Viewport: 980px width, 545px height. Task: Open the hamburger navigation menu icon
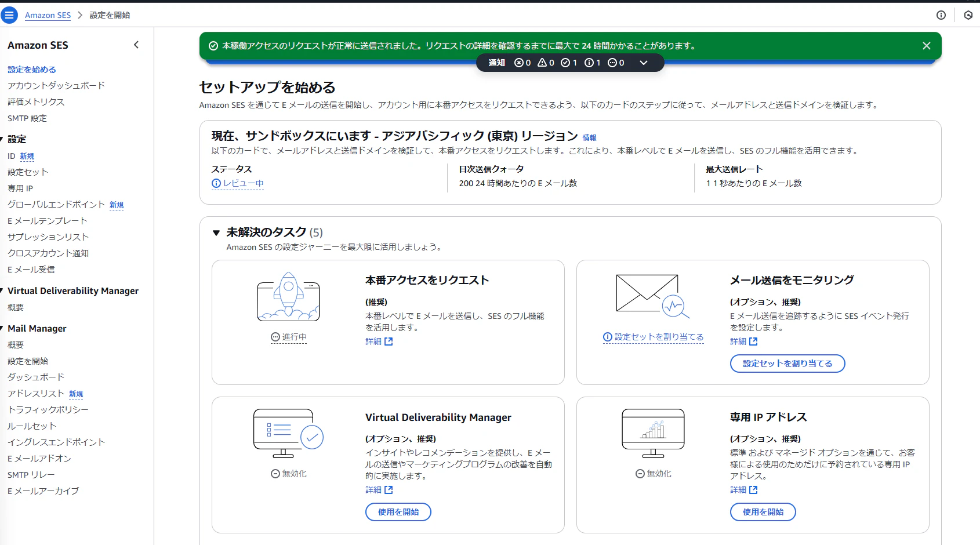(x=9, y=15)
